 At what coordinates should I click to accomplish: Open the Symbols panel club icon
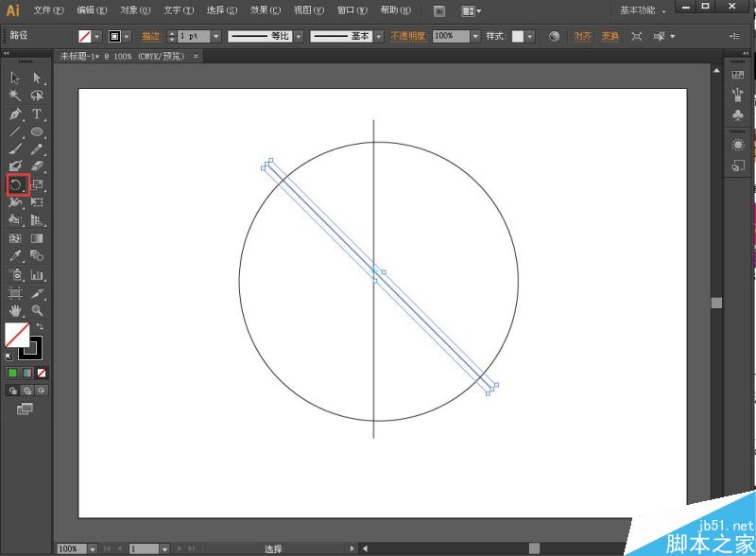(x=738, y=114)
